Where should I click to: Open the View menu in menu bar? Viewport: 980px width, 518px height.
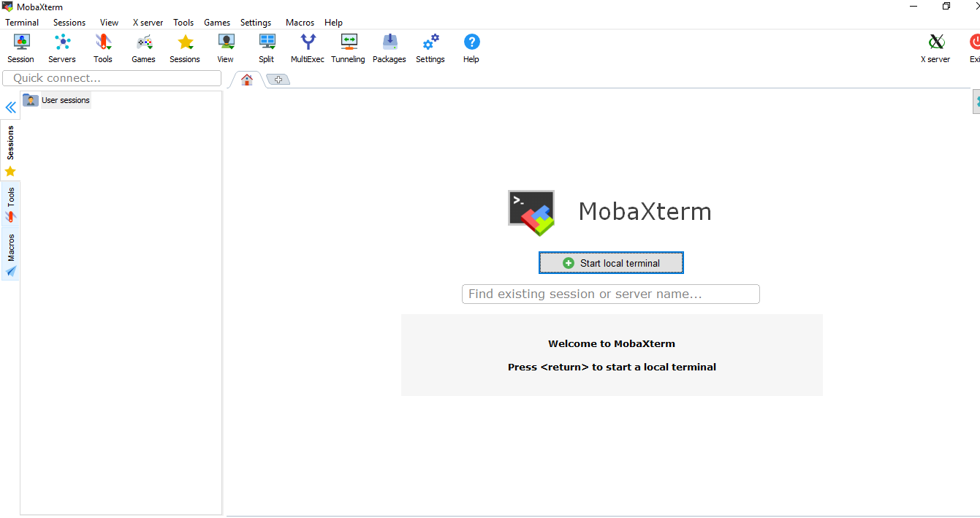pos(110,23)
